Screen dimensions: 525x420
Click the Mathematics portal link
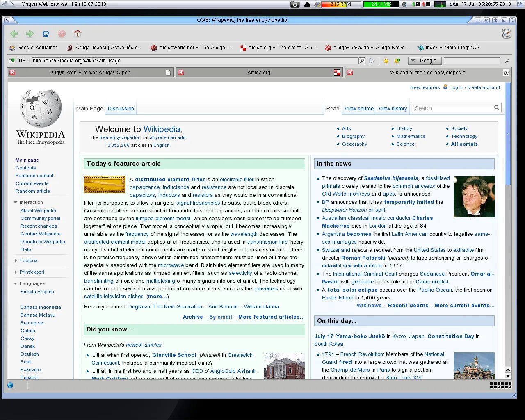coord(411,136)
